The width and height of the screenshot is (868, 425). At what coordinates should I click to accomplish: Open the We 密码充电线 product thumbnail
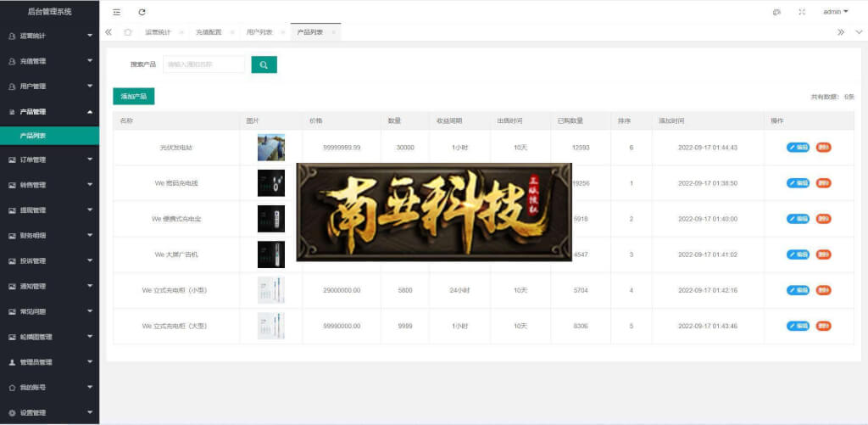coord(271,183)
